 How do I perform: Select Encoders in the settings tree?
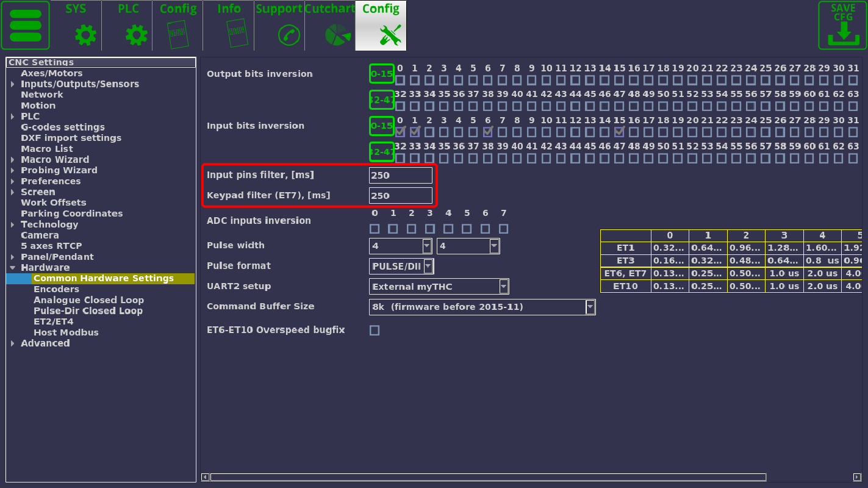click(56, 289)
